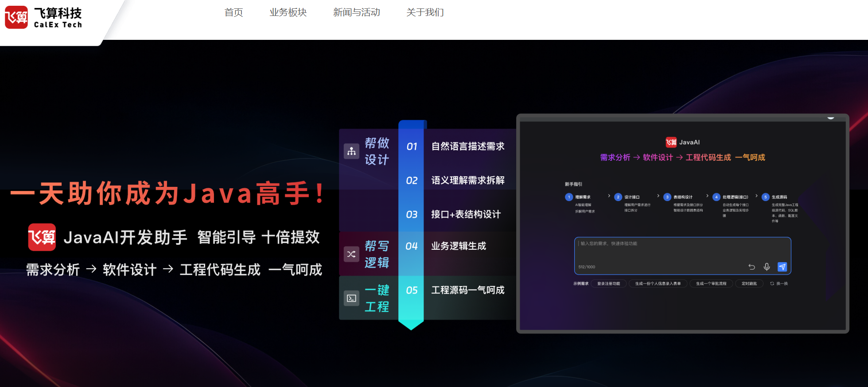Click the 一键工程 section label
868x387 pixels.
click(377, 298)
